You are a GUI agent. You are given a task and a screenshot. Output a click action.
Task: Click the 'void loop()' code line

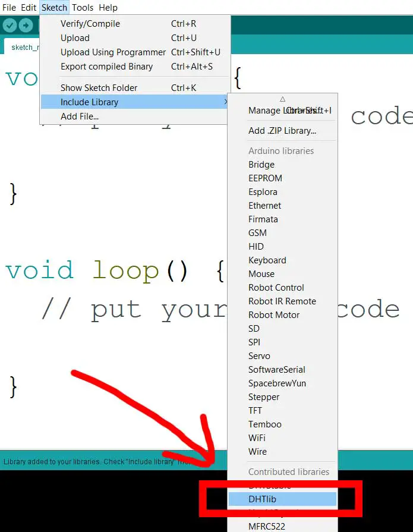tap(115, 270)
